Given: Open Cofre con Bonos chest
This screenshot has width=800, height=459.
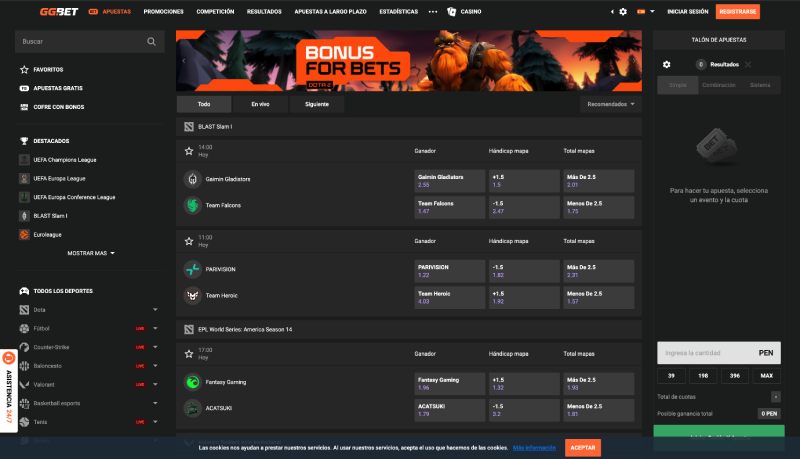Looking at the screenshot, I should 24,107.
